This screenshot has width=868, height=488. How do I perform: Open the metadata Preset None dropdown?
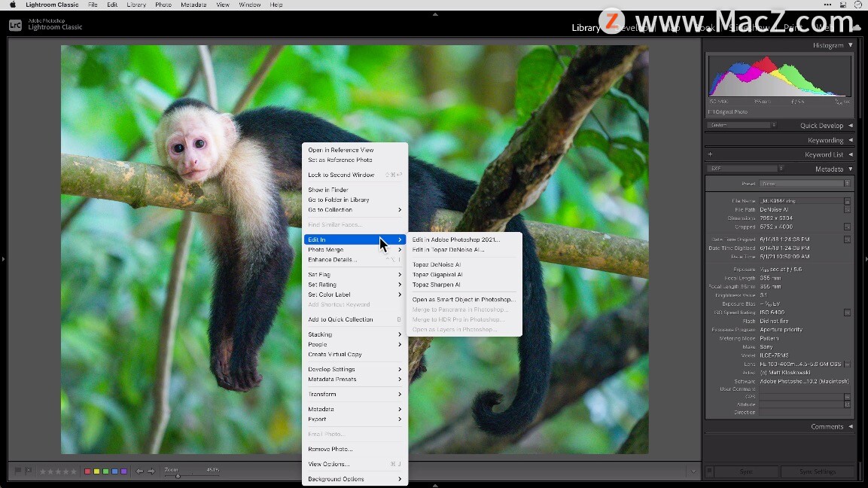pos(805,183)
